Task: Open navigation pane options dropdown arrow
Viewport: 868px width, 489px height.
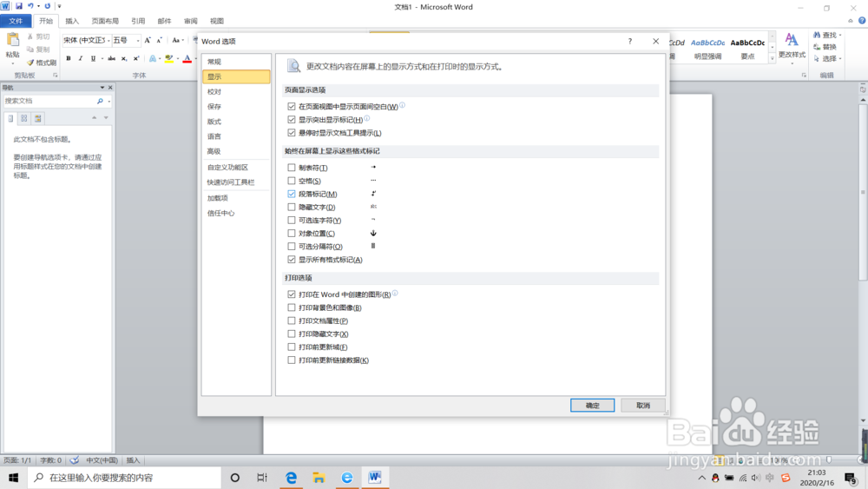Action: point(102,88)
